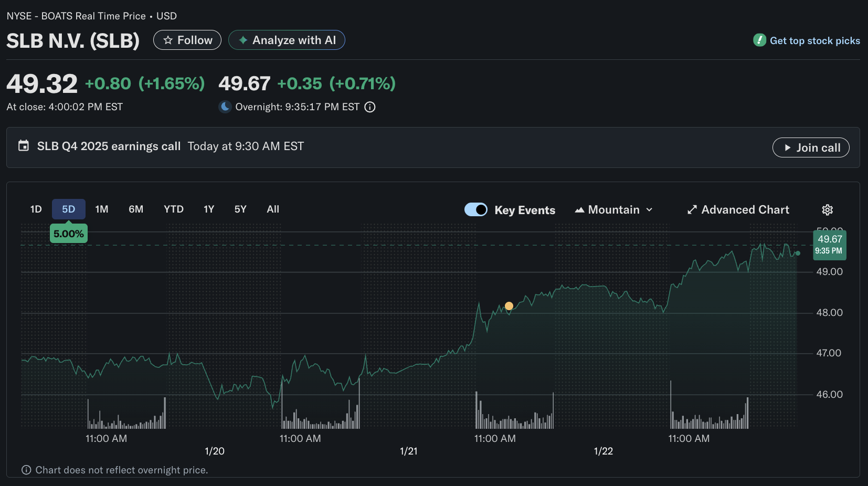Select the YTD range tab

tap(173, 209)
